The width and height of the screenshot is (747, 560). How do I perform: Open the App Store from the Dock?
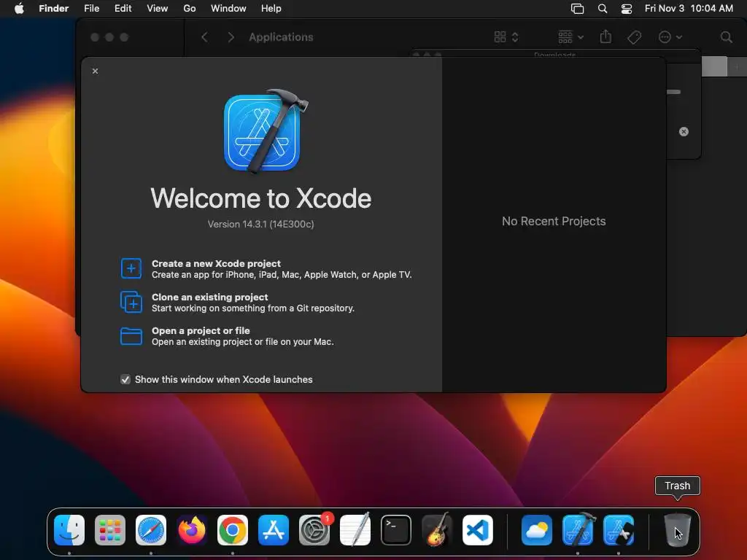pyautogui.click(x=274, y=530)
